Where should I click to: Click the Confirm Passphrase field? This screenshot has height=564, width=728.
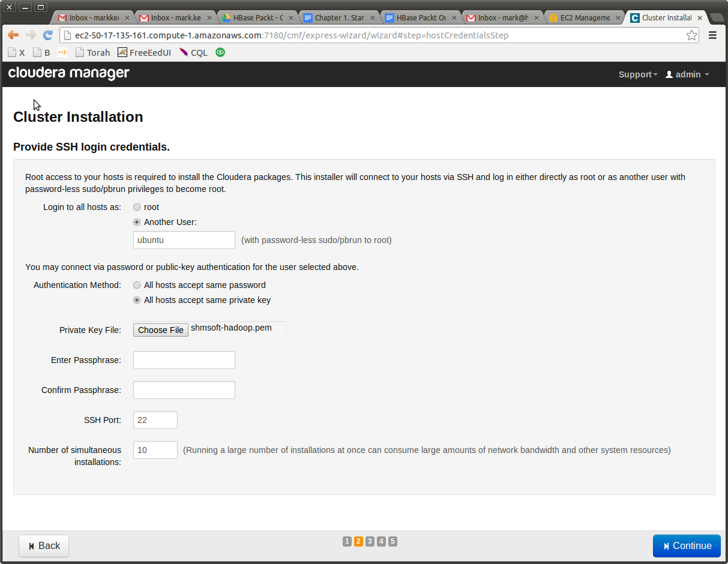[184, 390]
